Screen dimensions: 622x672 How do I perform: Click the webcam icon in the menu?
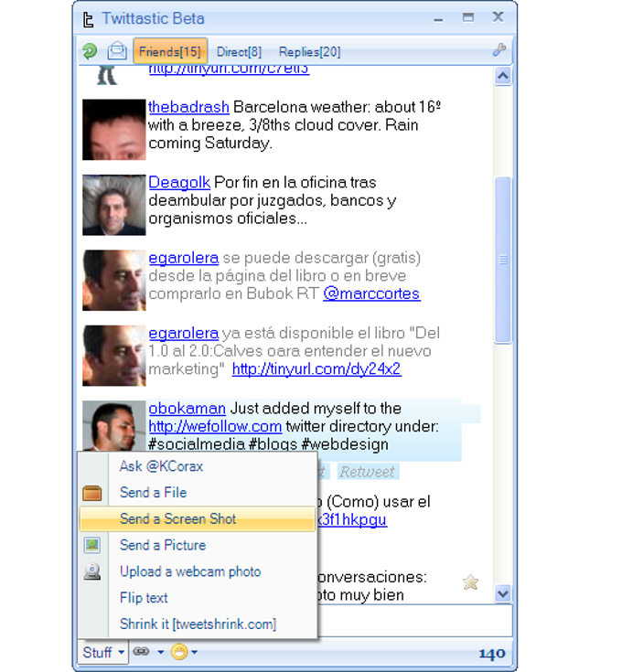coord(92,571)
